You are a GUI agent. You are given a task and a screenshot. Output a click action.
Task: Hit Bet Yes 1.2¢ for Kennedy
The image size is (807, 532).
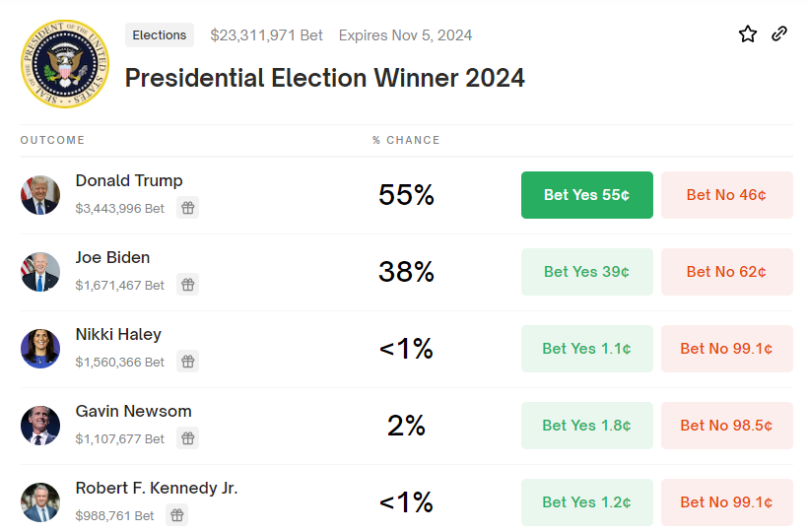click(586, 502)
